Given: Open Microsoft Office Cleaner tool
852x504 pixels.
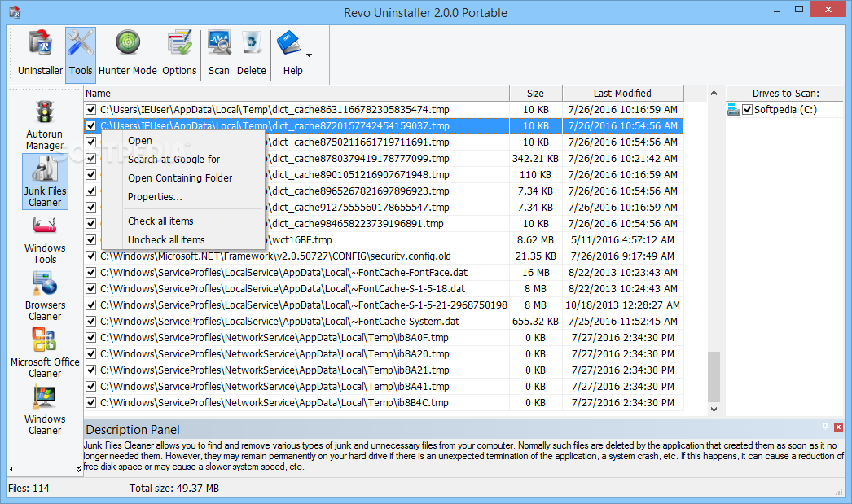Looking at the screenshot, I should [x=45, y=353].
